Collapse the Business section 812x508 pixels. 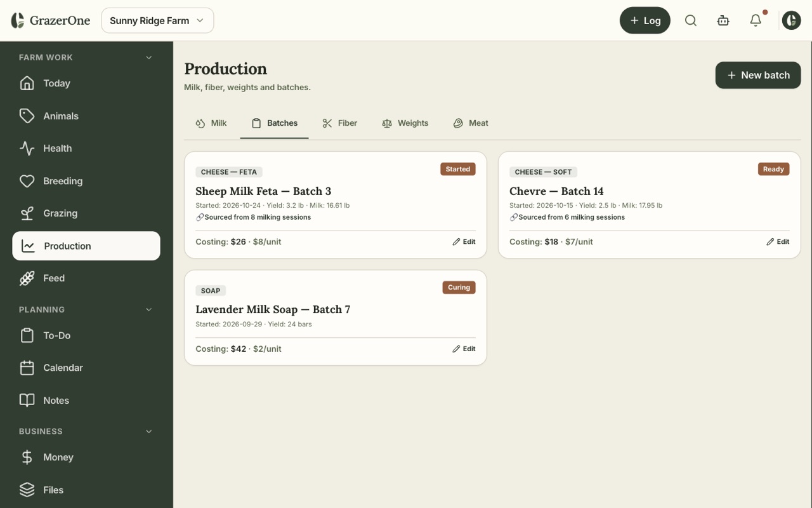(149, 431)
